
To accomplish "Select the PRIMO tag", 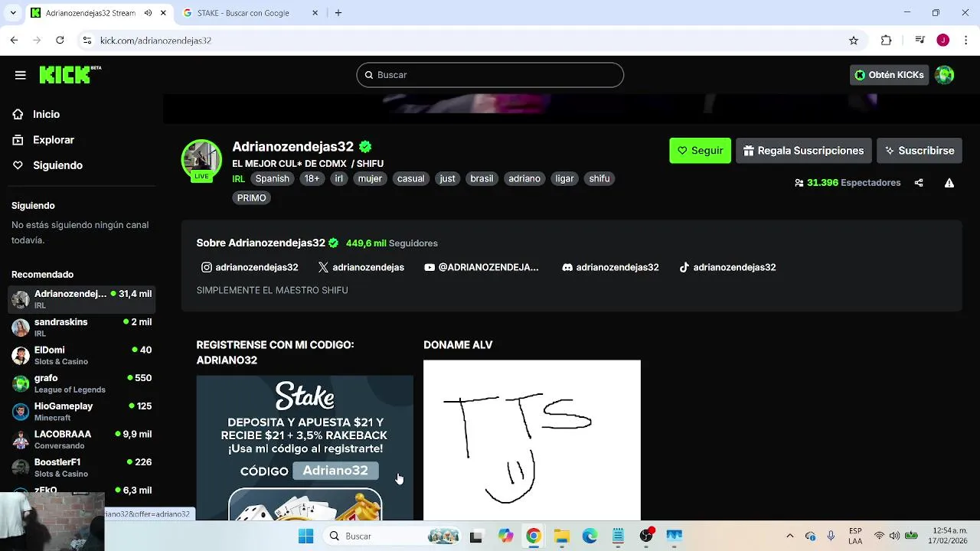I will tap(251, 197).
